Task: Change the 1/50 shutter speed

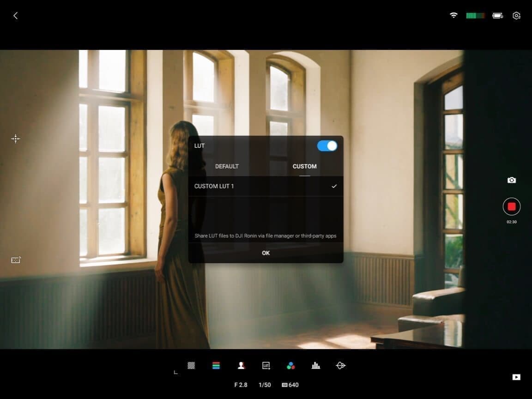Action: [265, 385]
